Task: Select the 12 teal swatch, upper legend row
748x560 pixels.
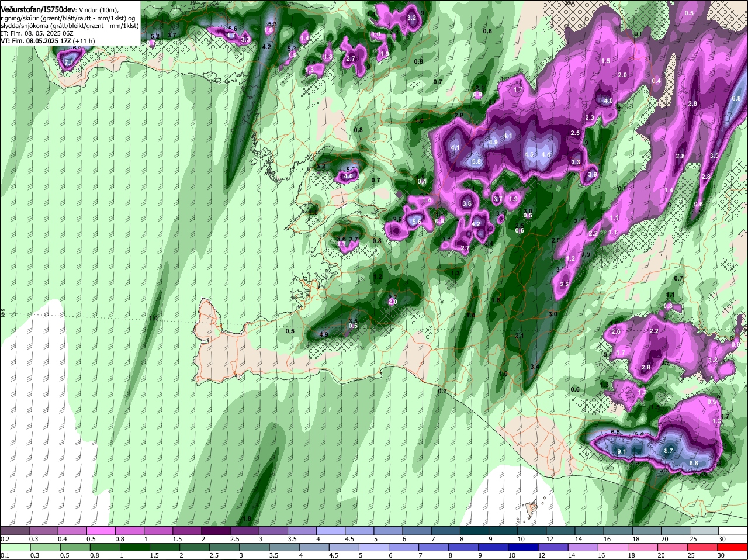Action: pos(560,530)
